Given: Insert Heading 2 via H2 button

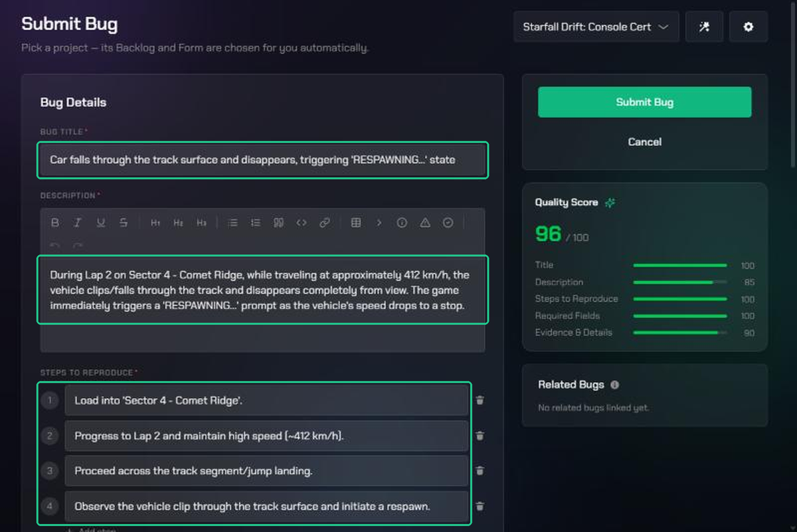Looking at the screenshot, I should (178, 223).
